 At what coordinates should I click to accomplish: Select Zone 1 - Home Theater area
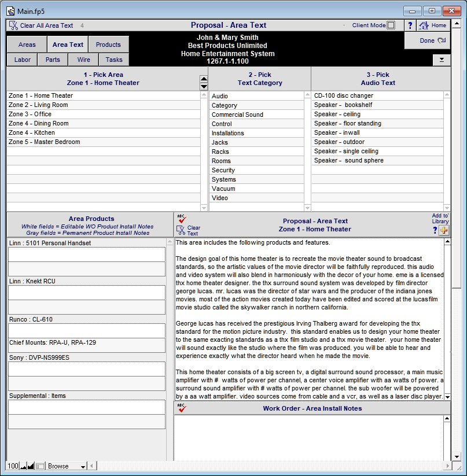pyautogui.click(x=104, y=95)
